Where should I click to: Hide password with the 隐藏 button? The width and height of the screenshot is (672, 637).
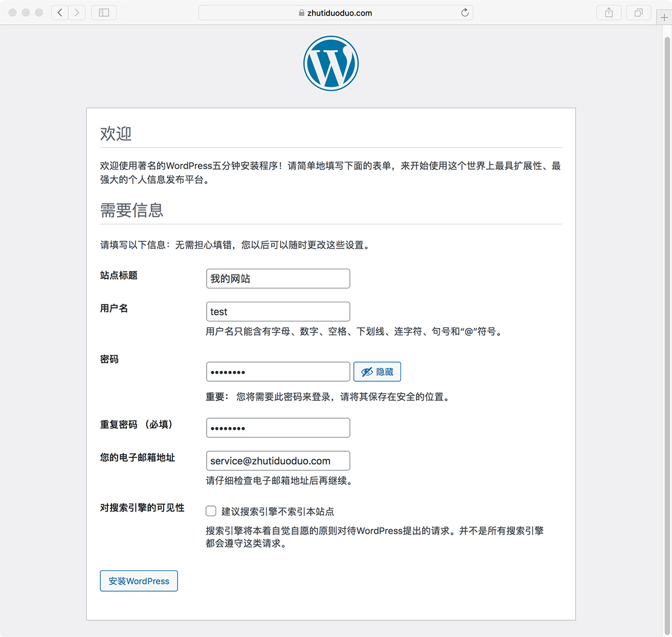[377, 372]
